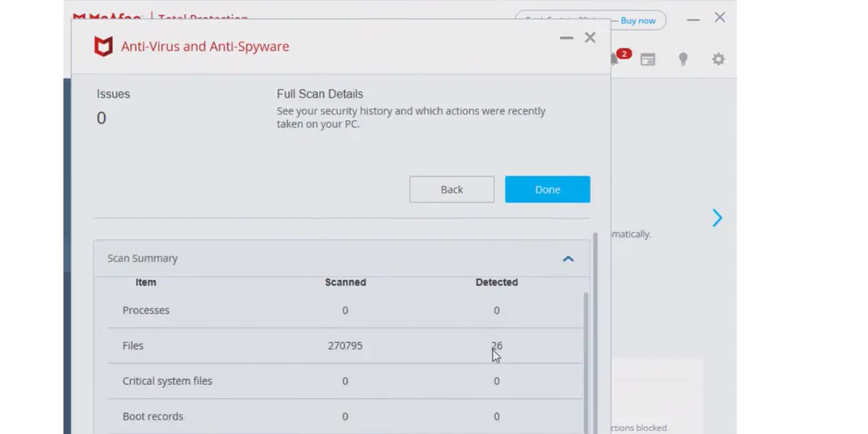Viewport: 868px width, 434px height.
Task: Select the Files row label
Action: click(x=133, y=346)
